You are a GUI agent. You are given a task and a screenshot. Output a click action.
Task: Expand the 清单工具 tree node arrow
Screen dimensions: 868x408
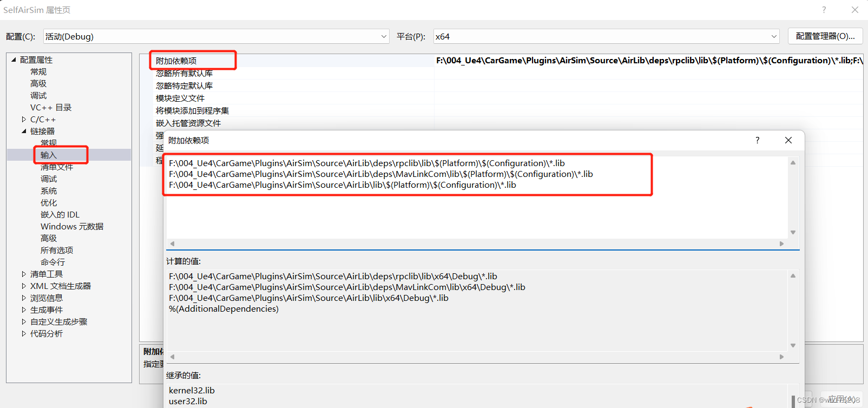tap(24, 274)
